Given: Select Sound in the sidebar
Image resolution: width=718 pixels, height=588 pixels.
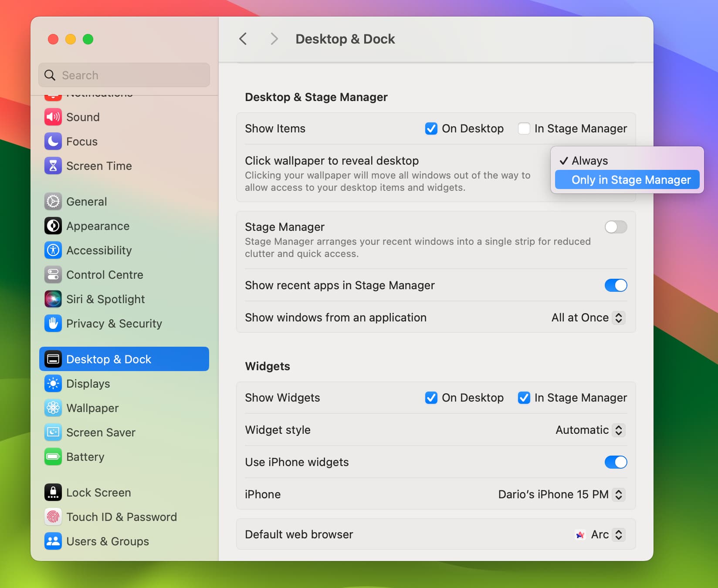Looking at the screenshot, I should [124, 117].
